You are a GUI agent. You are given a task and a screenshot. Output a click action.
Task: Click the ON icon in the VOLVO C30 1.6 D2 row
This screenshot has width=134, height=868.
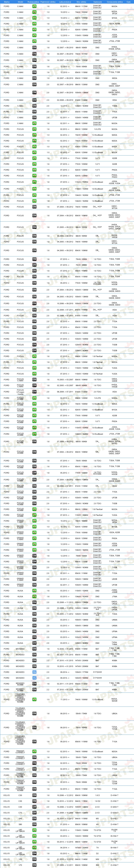(x=34, y=801)
